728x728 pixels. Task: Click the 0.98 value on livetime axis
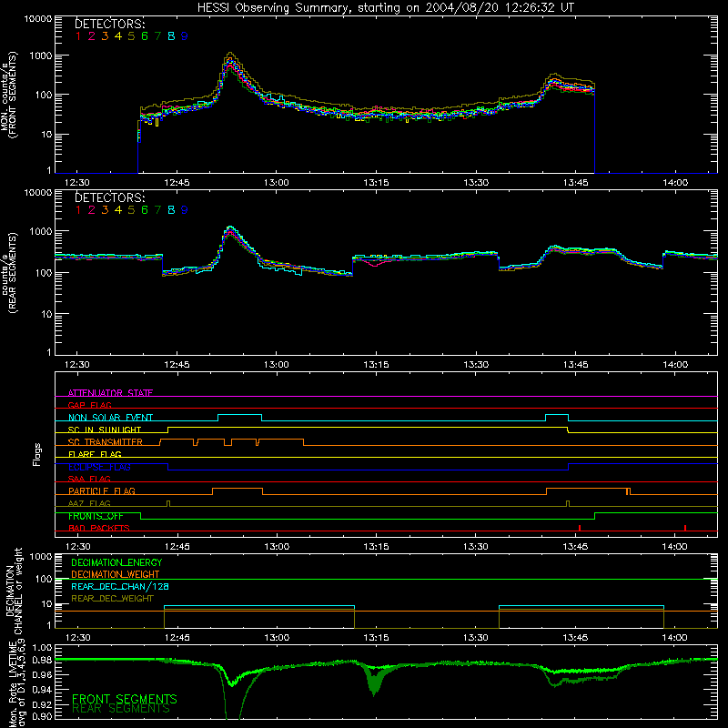tap(42, 661)
